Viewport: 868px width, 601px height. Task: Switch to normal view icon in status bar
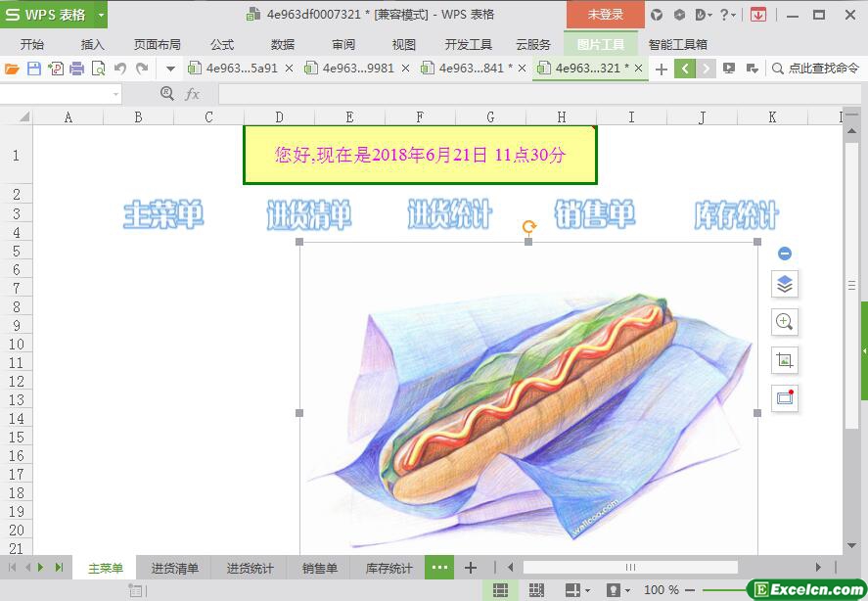pyautogui.click(x=500, y=590)
